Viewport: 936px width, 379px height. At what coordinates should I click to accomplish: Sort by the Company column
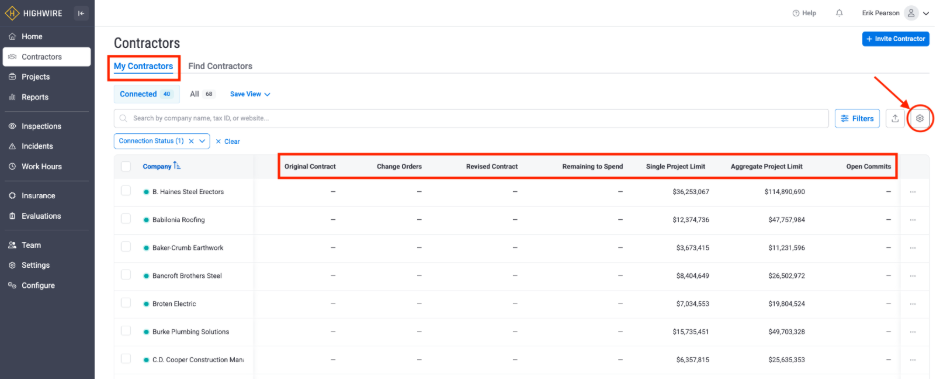[161, 167]
